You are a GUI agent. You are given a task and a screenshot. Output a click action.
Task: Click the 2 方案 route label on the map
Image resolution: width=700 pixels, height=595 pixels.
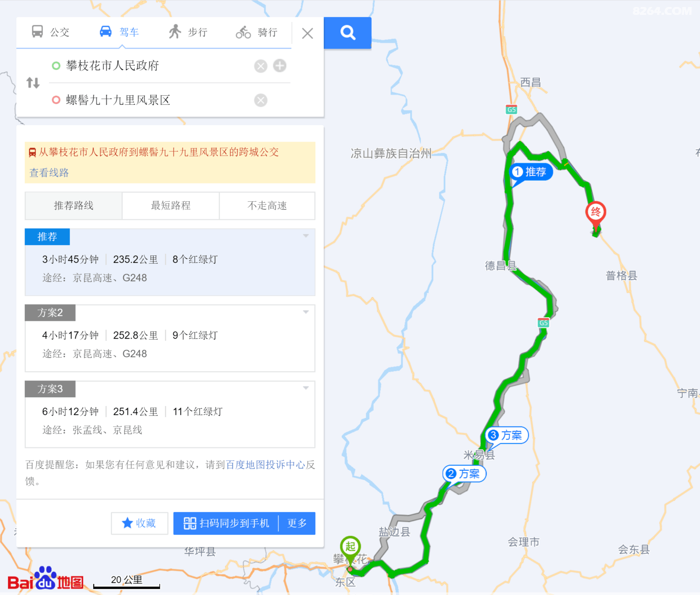tap(464, 474)
